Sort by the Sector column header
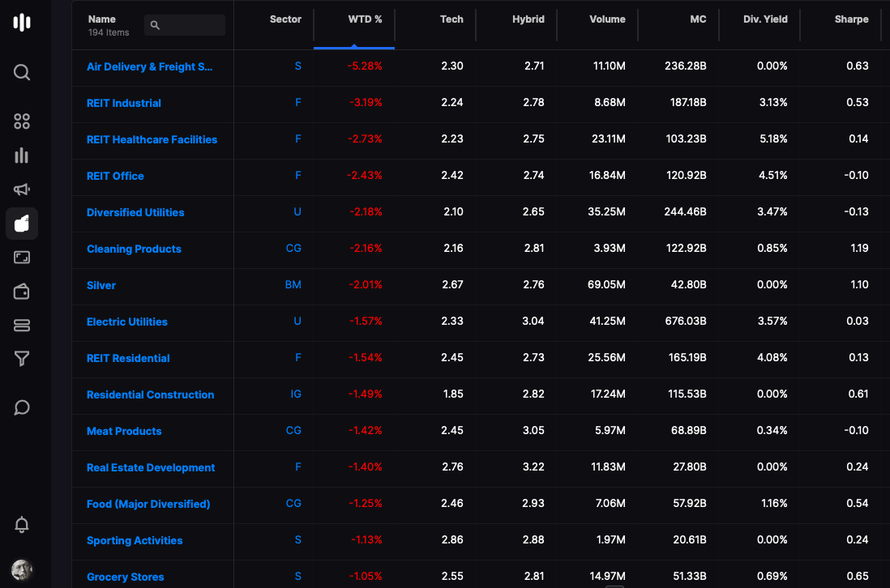The width and height of the screenshot is (890, 588). point(285,19)
